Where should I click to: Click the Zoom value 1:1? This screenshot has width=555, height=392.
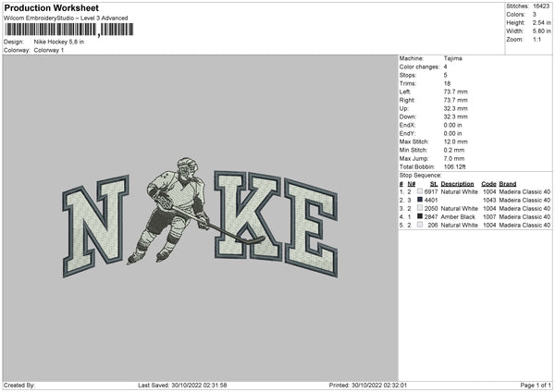point(536,40)
